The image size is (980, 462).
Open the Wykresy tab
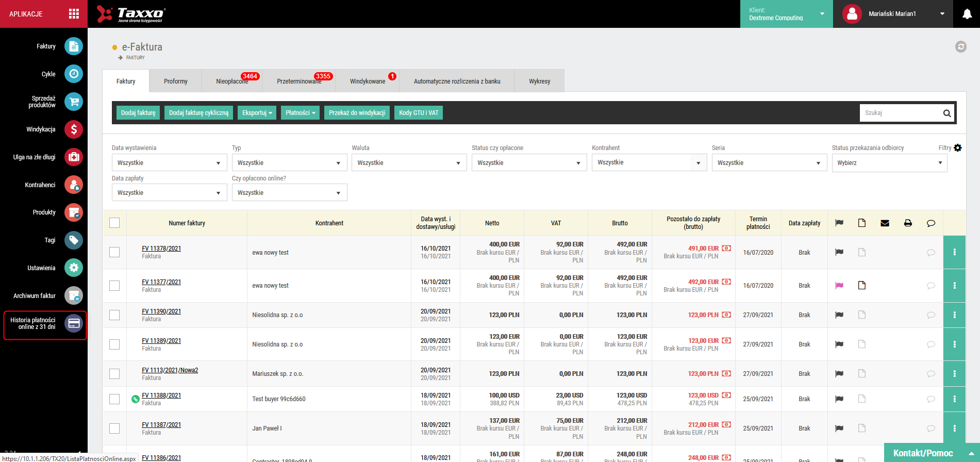pos(539,81)
